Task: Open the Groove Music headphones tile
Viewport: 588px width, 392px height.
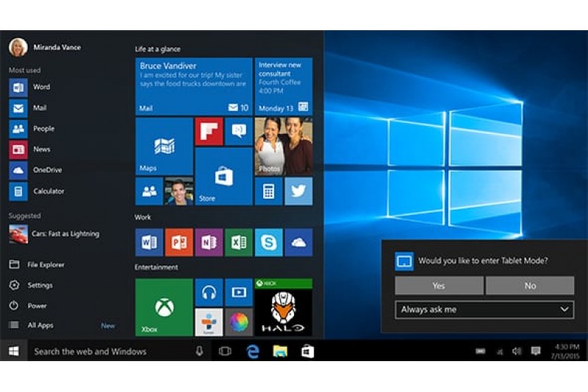Action: tap(209, 292)
